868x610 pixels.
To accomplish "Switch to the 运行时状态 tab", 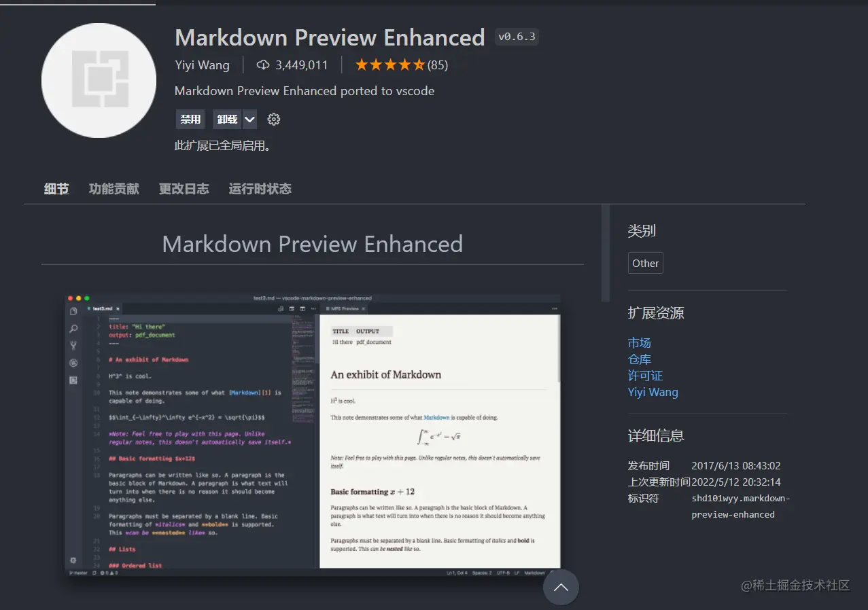I will pos(260,189).
